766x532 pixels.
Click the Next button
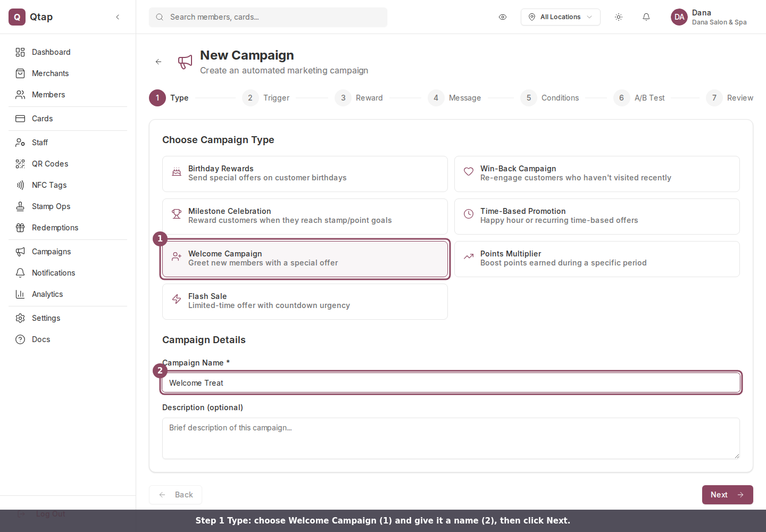point(728,495)
